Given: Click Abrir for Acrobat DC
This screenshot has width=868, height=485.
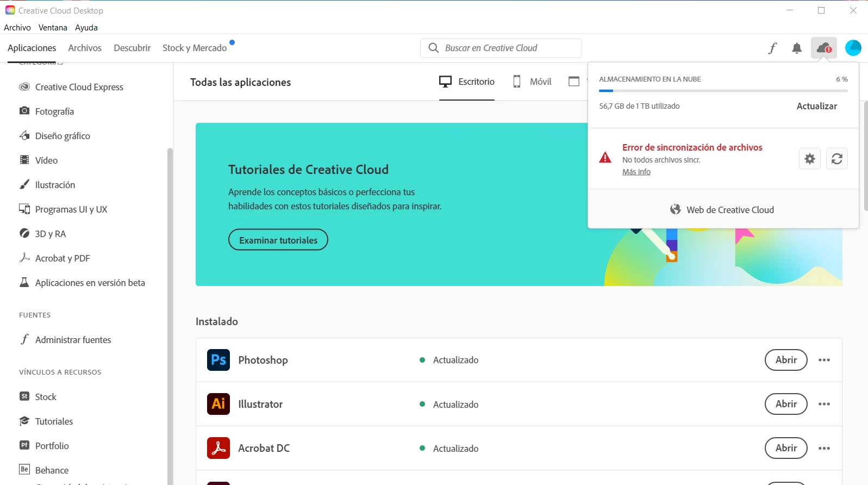Looking at the screenshot, I should tap(786, 448).
